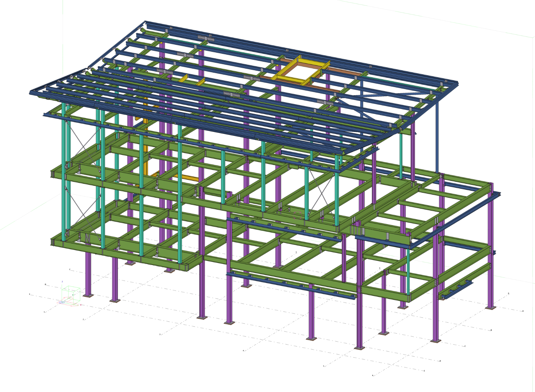Click the blue Z axis label on coordinate symbol
This screenshot has height=392, width=535.
[x=62, y=281]
